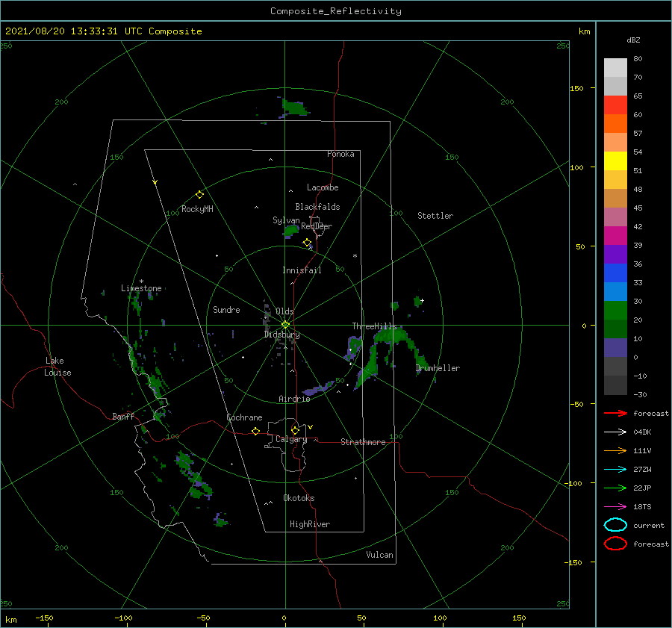Click the Stettler label

click(435, 216)
